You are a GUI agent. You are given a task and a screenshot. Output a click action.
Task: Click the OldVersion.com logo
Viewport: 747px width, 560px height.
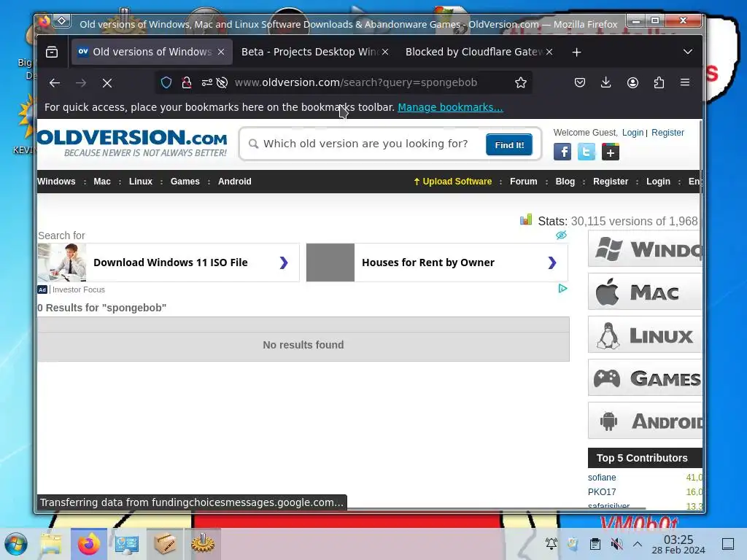[x=132, y=143]
